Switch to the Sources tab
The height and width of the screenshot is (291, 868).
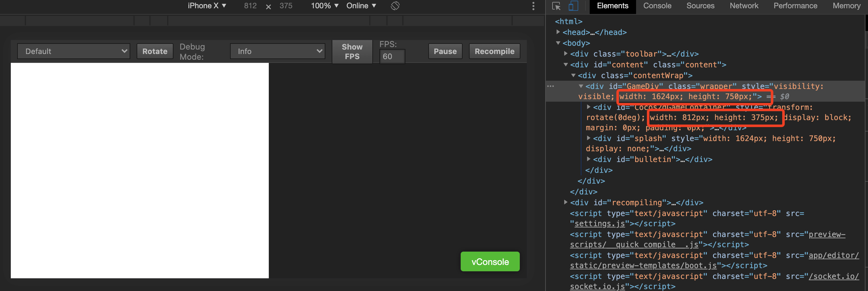point(700,6)
